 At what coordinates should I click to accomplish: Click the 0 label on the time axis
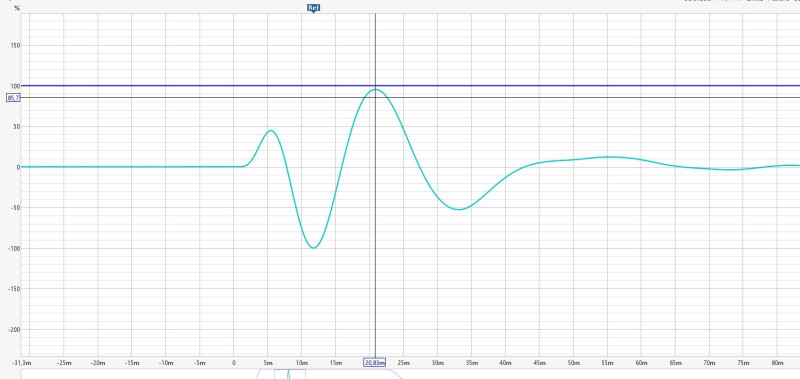(234, 363)
